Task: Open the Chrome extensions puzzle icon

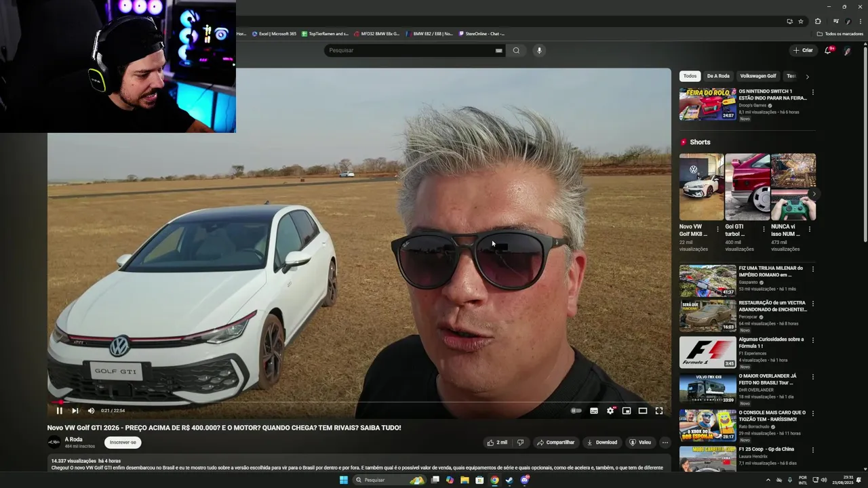Action: (818, 21)
